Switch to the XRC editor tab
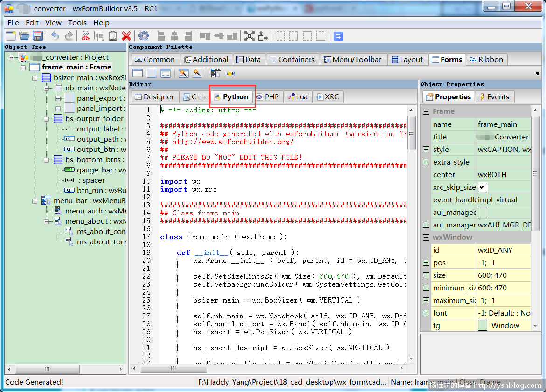 [327, 97]
